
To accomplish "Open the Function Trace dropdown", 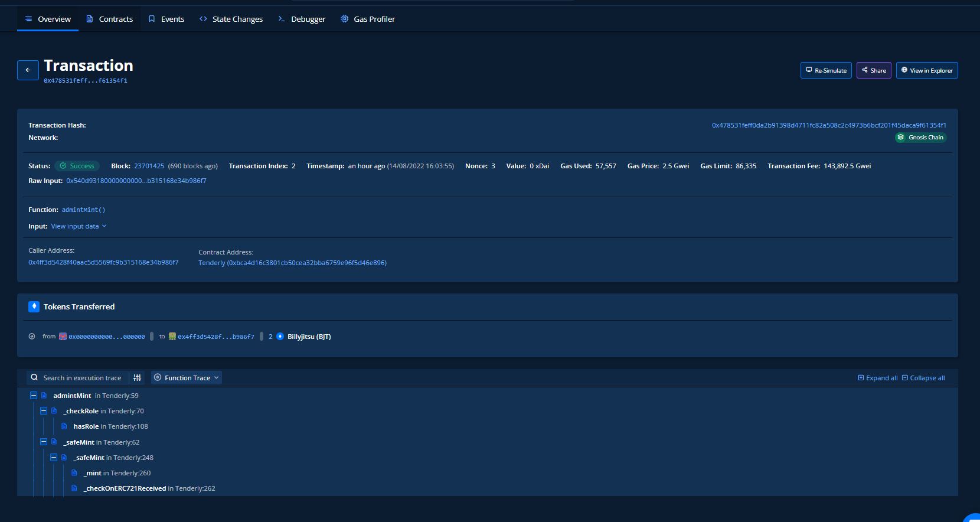I will (187, 378).
